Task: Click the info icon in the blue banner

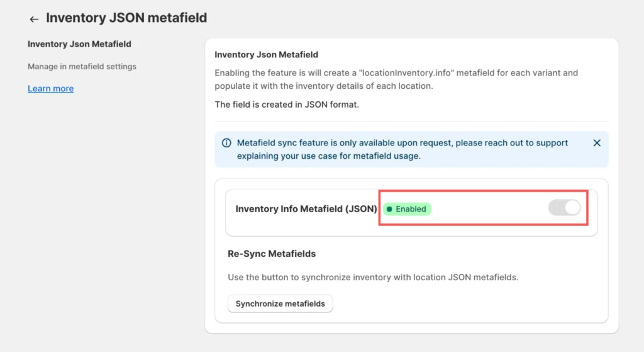Action: click(226, 143)
